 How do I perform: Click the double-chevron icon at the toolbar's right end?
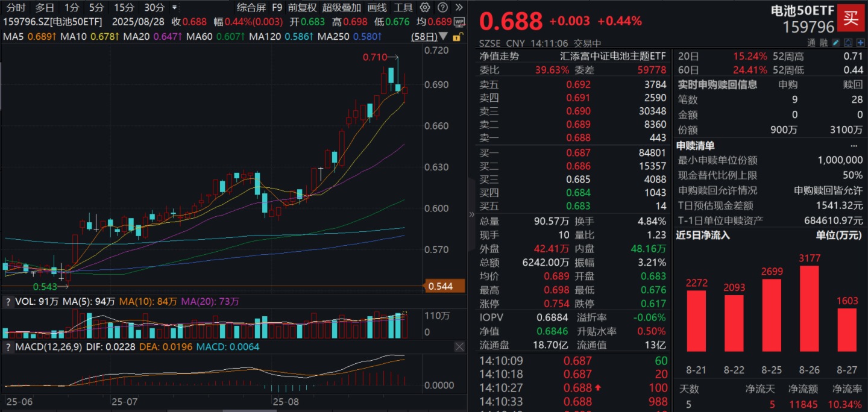(459, 8)
